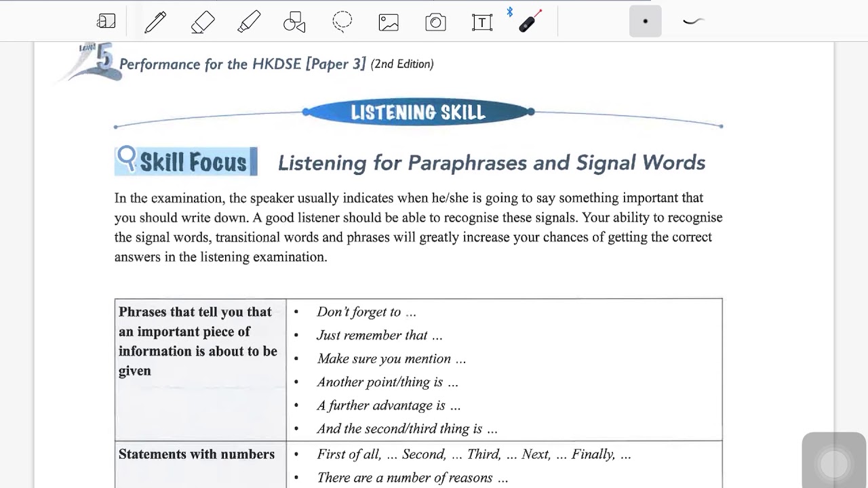This screenshot has width=868, height=488.
Task: Open the Camera tool
Action: [x=435, y=22]
